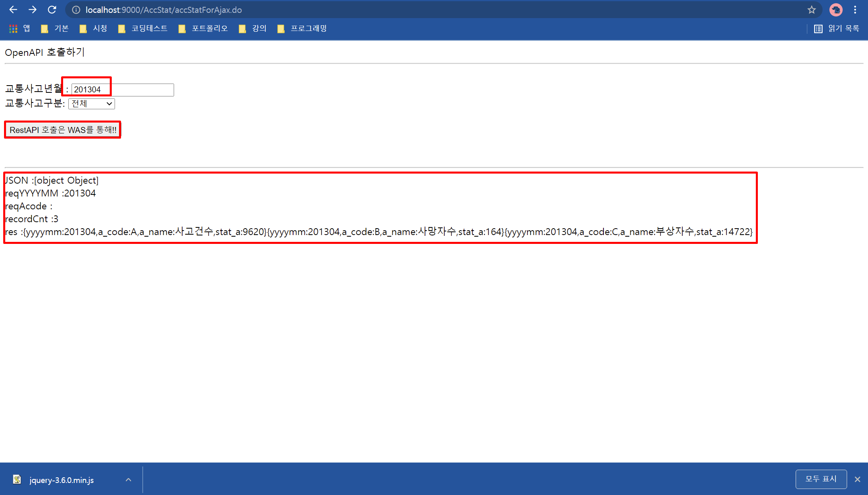Open the 앱 apps shortcut
The image size is (868, 495).
pyautogui.click(x=19, y=29)
